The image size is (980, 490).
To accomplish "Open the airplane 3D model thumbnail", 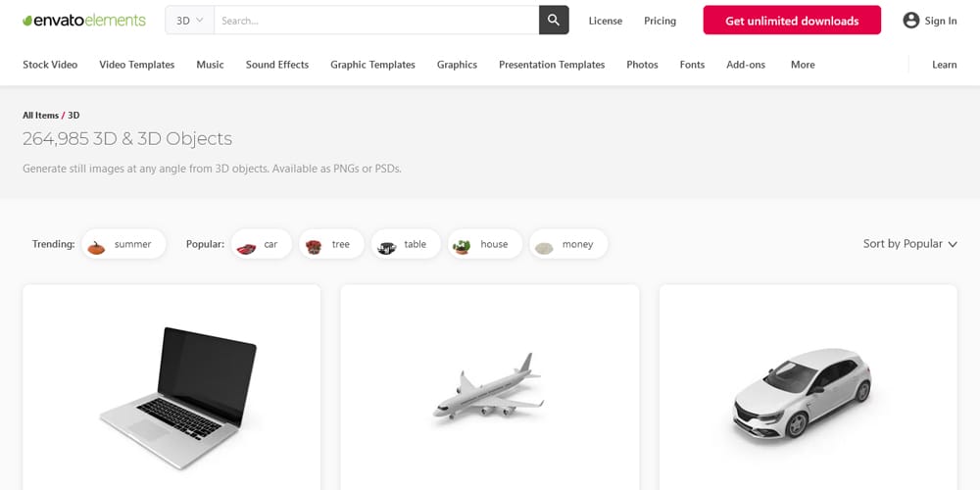I will click(x=489, y=387).
